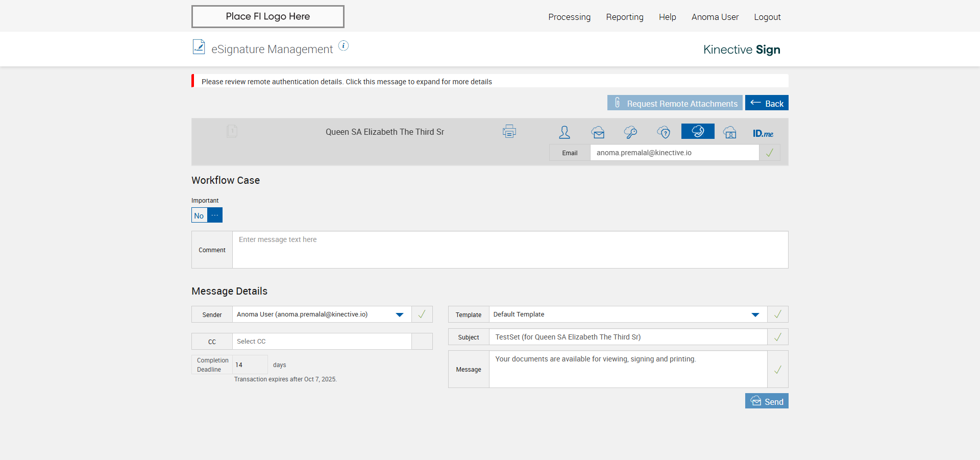
Task: Open the info icon next to eSignature Management
Action: click(344, 46)
